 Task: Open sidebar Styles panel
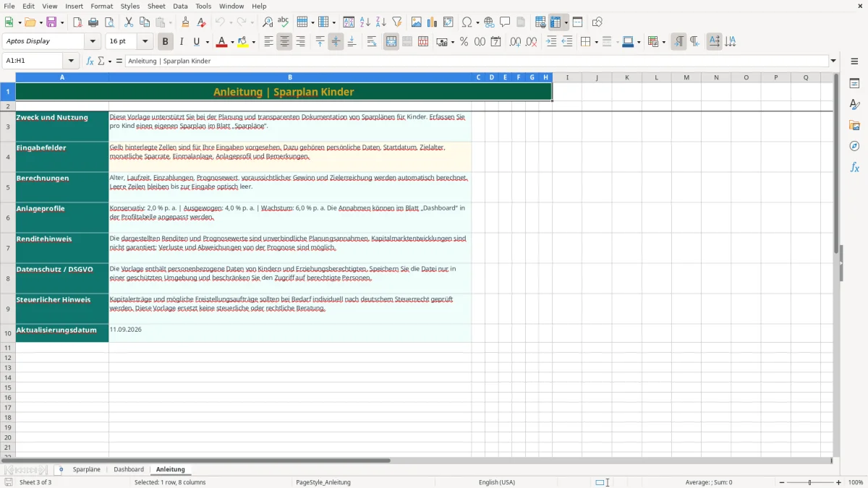[x=854, y=104]
